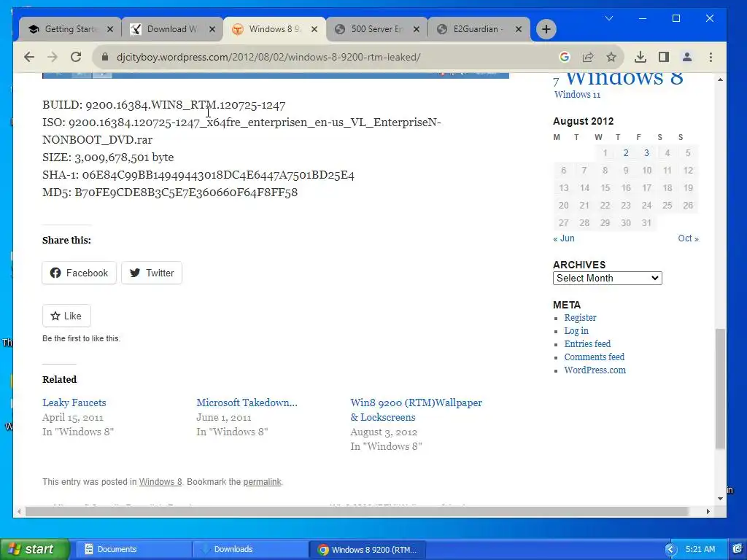Screen dimensions: 747x560
Task: Switch to Downloads taskbar window
Action: pos(250,549)
